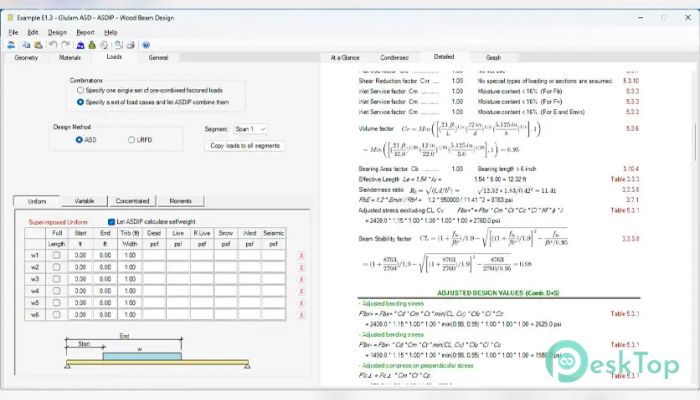Image resolution: width=700 pixels, height=400 pixels.
Task: Click the Paste toolbar icon
Action: click(x=38, y=45)
